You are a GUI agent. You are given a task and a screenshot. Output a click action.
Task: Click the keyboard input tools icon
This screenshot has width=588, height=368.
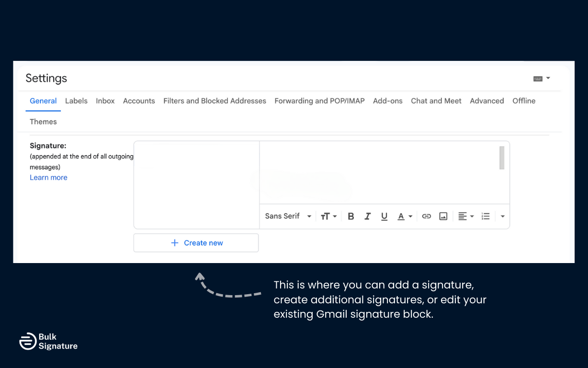(x=538, y=78)
